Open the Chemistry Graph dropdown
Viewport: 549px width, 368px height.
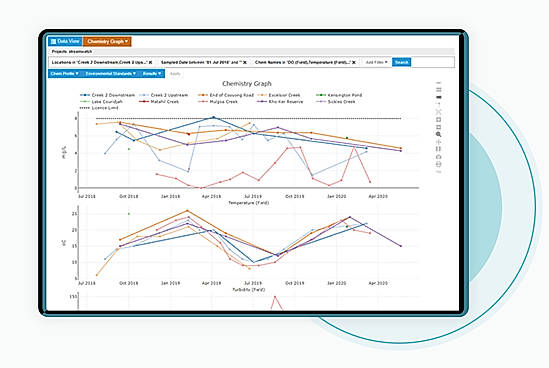point(107,41)
